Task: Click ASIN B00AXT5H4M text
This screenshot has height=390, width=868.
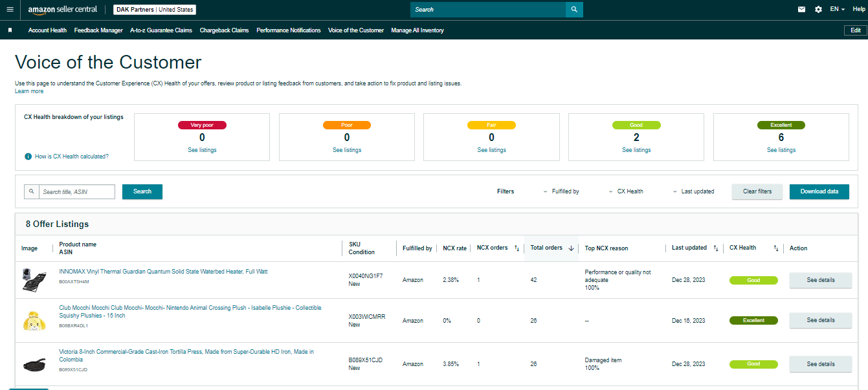Action: click(74, 282)
